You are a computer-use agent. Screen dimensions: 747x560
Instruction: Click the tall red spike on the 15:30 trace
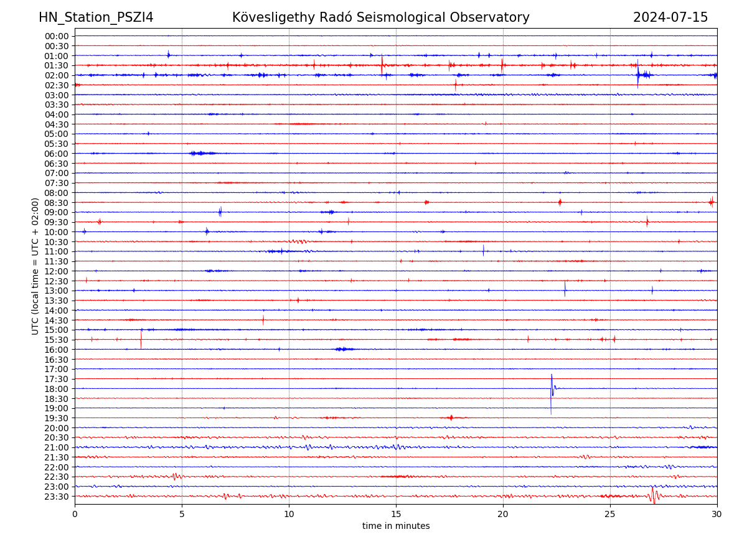point(141,339)
